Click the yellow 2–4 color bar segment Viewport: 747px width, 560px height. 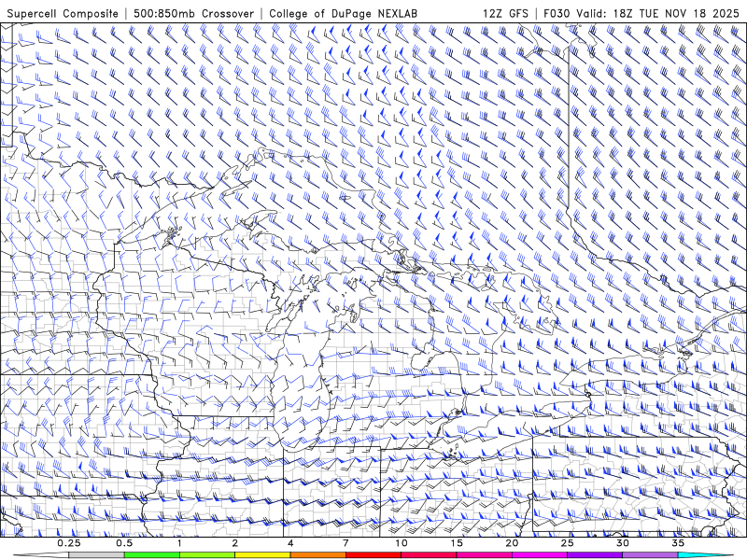[x=262, y=555]
